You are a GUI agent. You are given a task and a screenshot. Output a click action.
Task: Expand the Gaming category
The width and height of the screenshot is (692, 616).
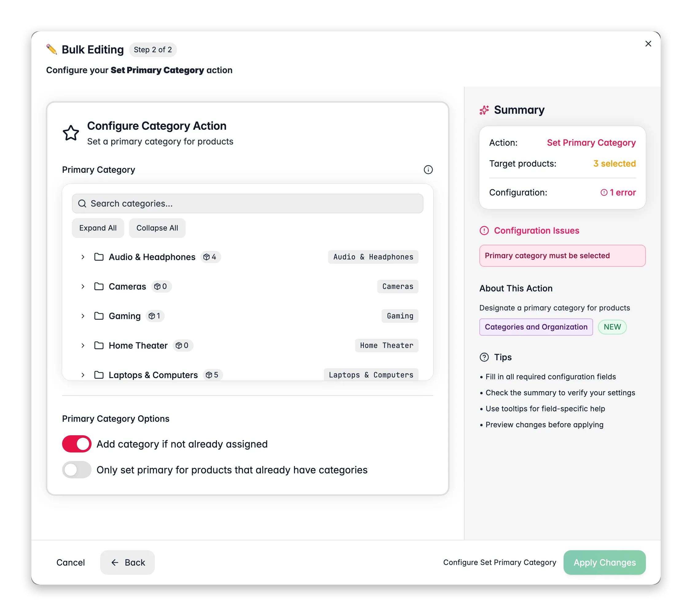[83, 316]
